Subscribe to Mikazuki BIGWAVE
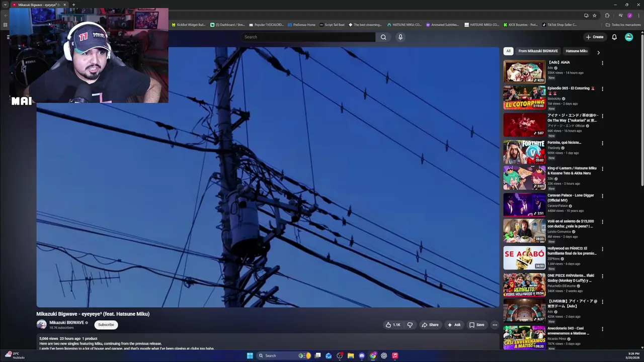The height and width of the screenshot is (362, 644). tap(106, 325)
